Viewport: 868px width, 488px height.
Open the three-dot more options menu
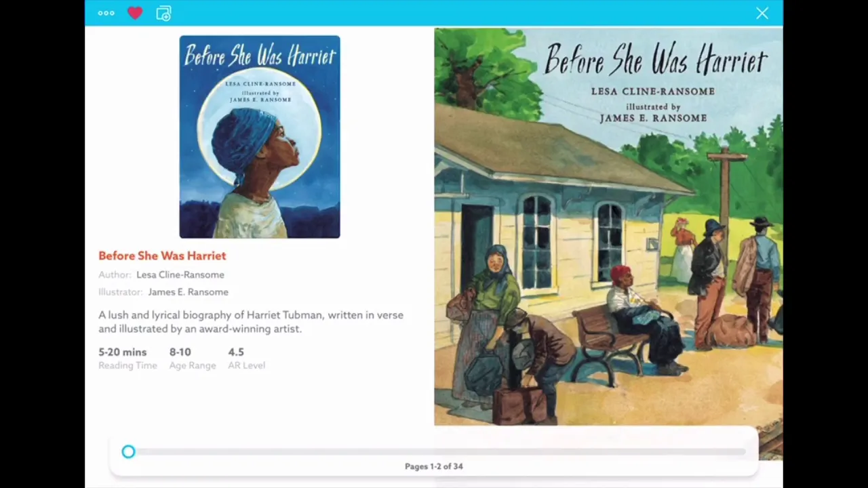tap(106, 13)
